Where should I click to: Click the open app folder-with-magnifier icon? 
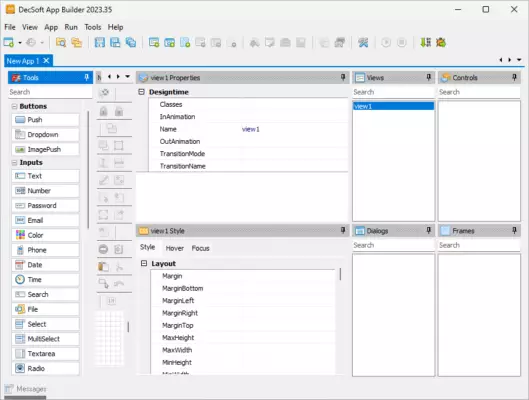[61, 42]
